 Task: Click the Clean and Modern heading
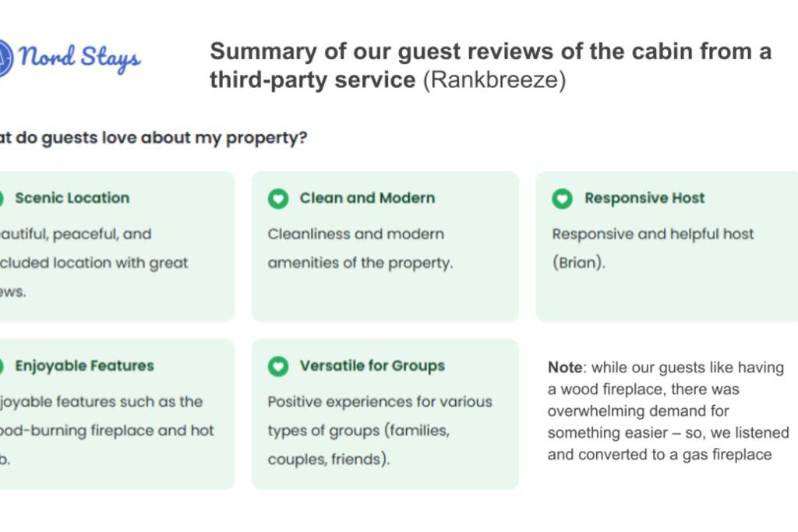click(x=368, y=198)
